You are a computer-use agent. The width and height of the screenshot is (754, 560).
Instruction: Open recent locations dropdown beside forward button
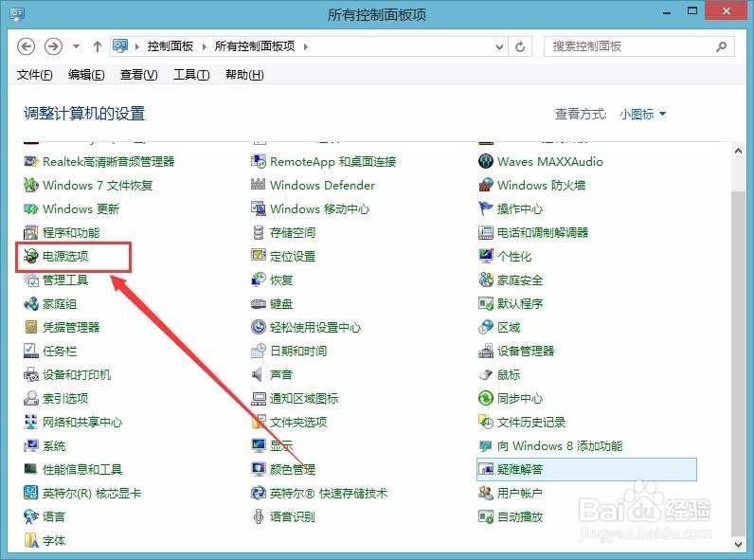pos(76,46)
